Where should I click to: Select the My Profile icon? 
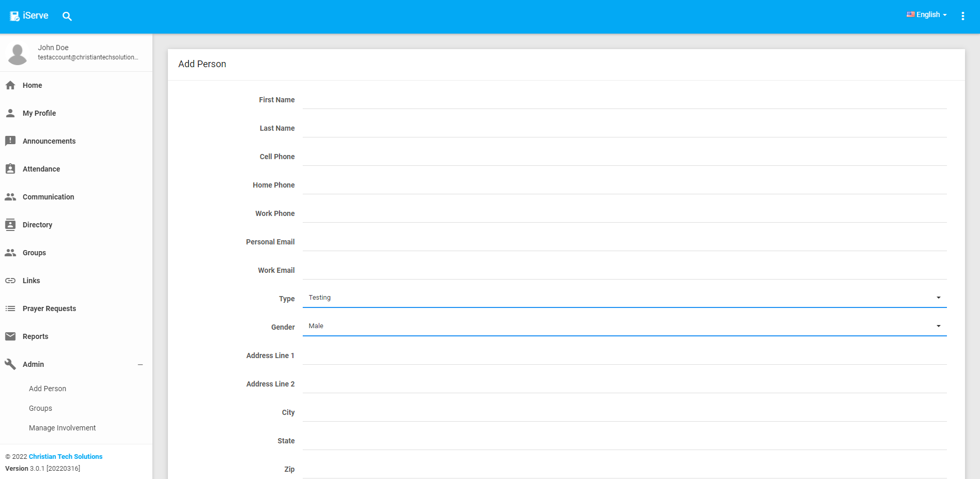click(x=10, y=113)
